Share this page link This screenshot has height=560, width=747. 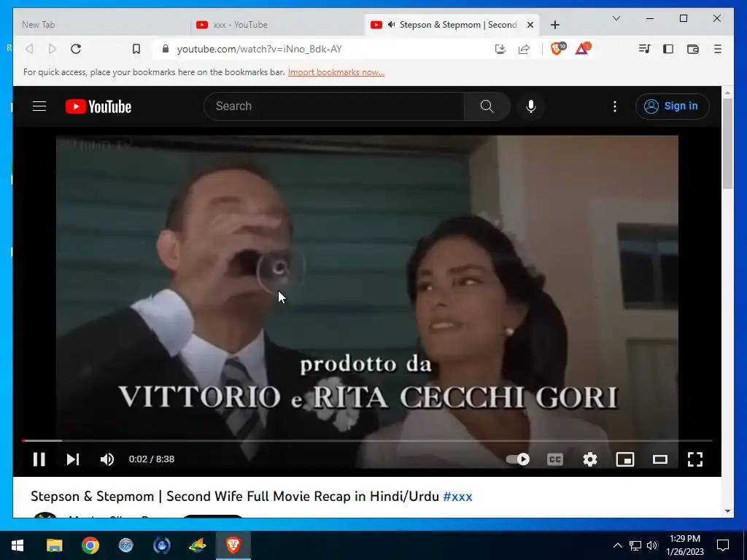[x=524, y=49]
